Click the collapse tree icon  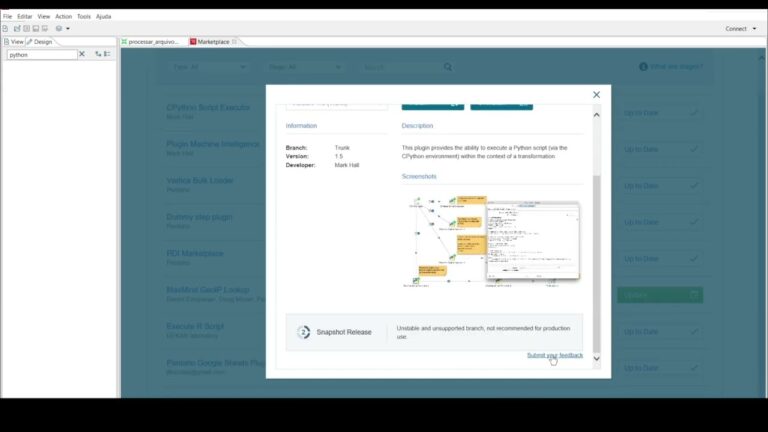pos(107,54)
